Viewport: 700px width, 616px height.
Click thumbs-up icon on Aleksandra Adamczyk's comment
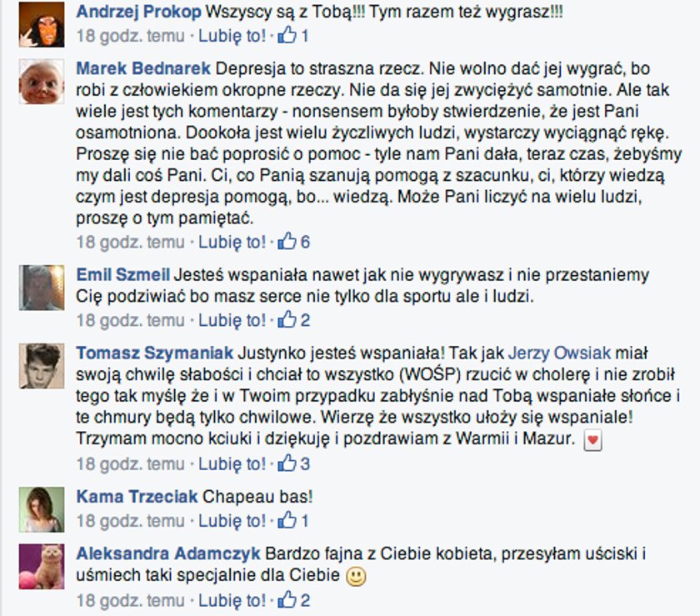[287, 599]
